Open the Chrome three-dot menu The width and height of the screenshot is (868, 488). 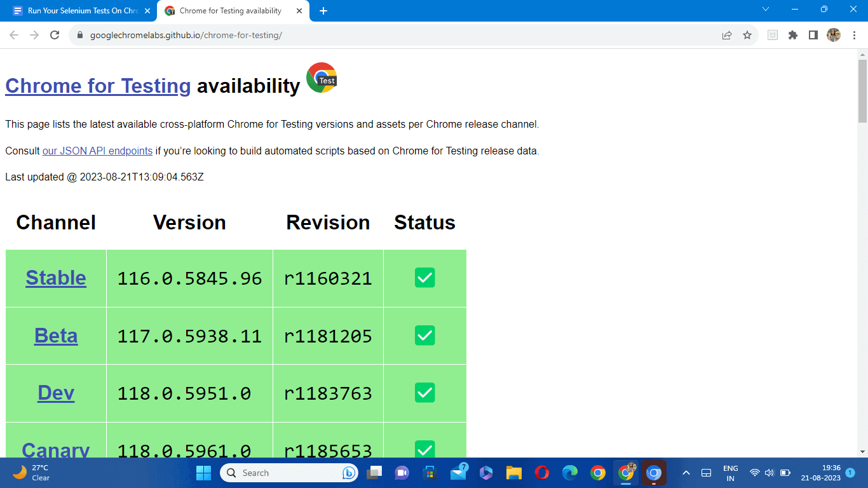pos(854,36)
